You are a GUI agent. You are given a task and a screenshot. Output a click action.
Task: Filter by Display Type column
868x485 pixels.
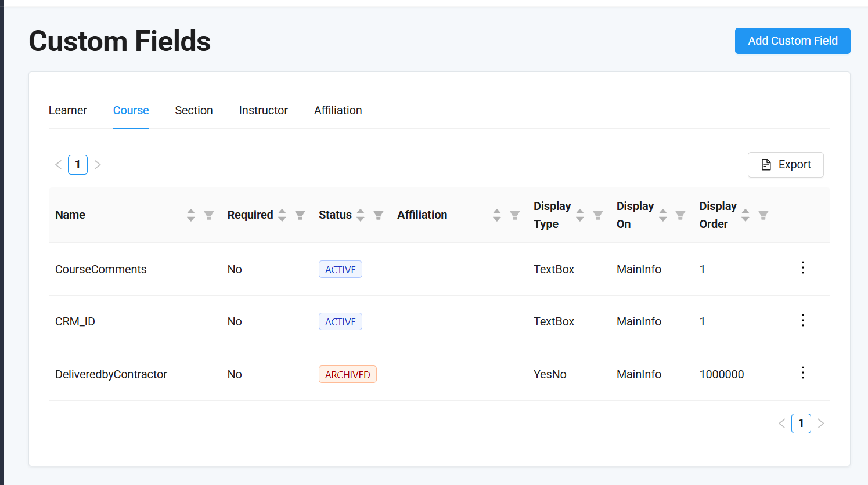tap(597, 215)
